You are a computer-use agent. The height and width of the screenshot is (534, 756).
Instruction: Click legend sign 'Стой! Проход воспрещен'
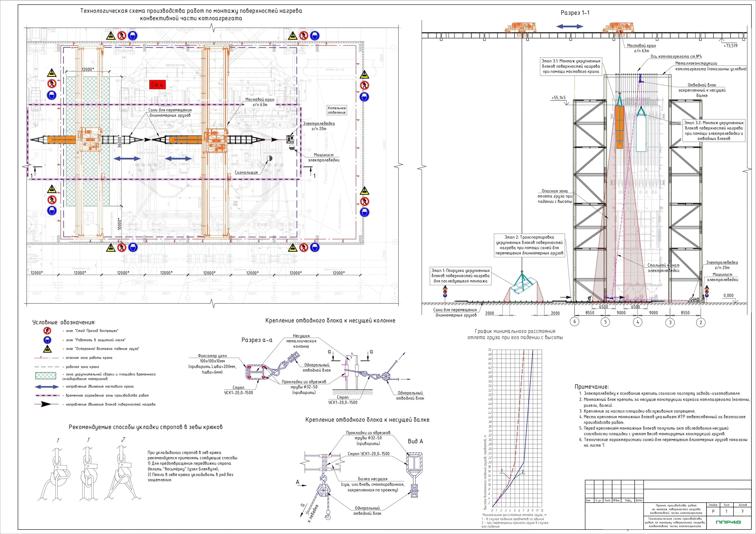click(x=47, y=331)
